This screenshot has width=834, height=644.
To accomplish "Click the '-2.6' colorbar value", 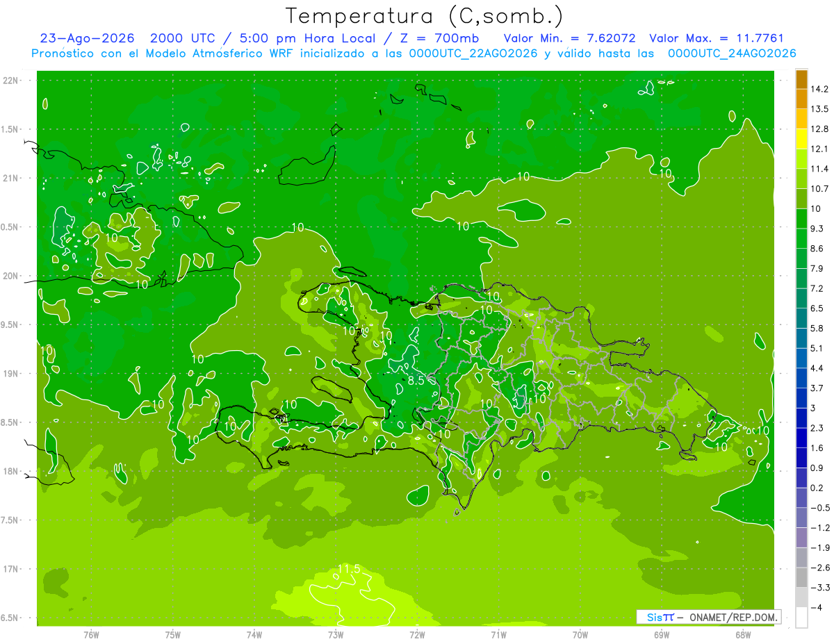I will click(820, 568).
